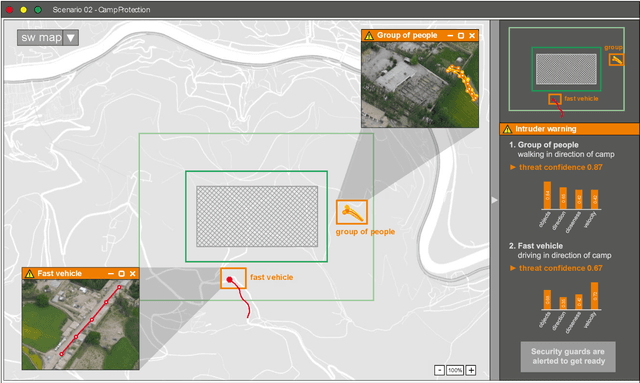640x383 pixels.
Task: Click the Fast vehicle window title bar
Action: click(x=80, y=274)
